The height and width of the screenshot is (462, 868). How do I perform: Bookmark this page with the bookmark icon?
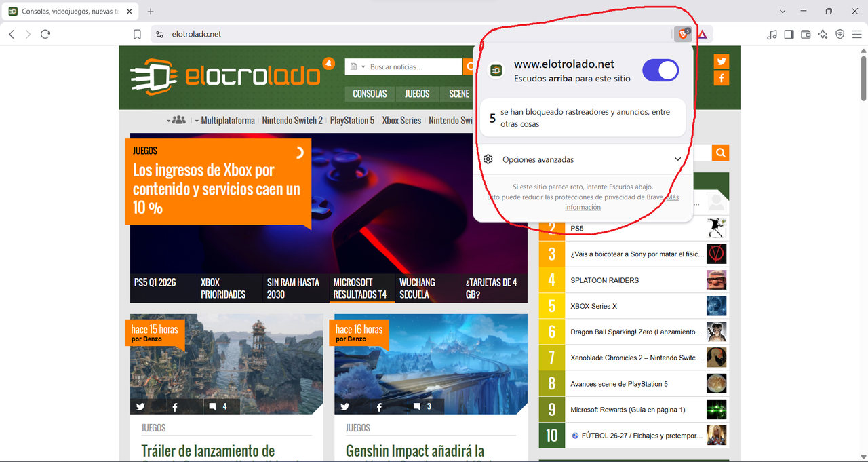click(x=137, y=34)
